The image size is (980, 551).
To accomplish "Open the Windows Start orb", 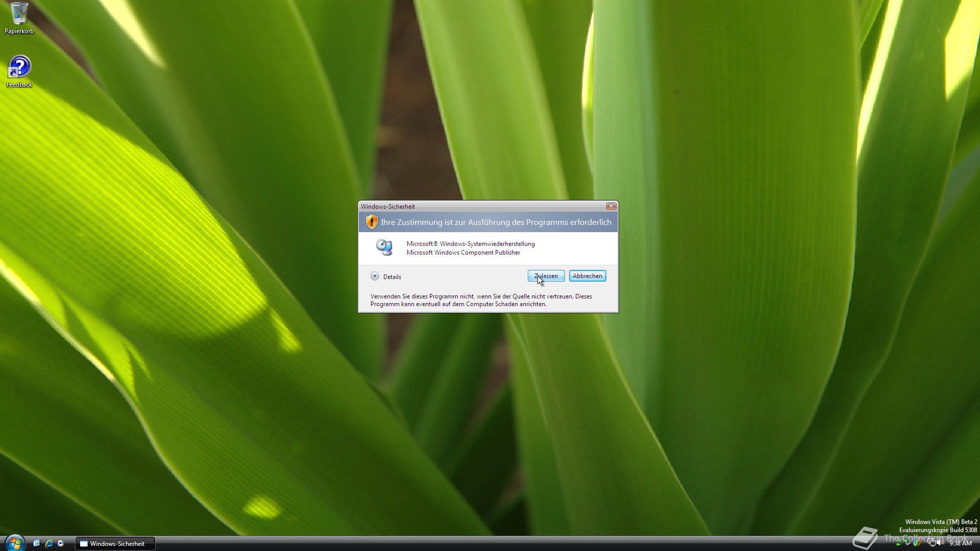I will 15,543.
